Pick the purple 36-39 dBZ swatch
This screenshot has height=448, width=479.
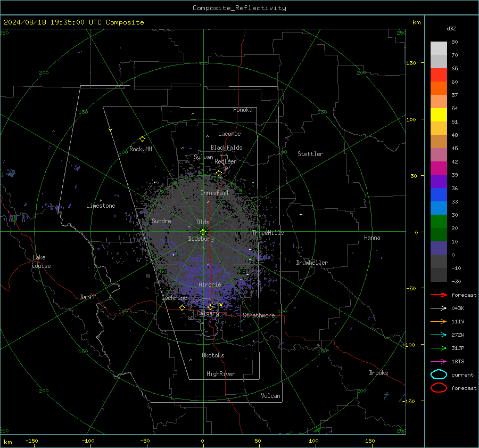[x=439, y=182]
